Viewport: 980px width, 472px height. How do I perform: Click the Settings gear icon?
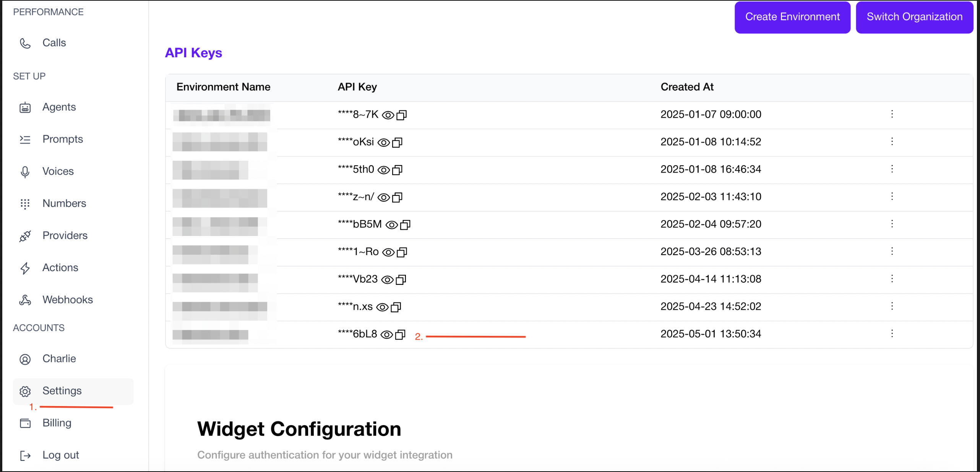(x=25, y=391)
